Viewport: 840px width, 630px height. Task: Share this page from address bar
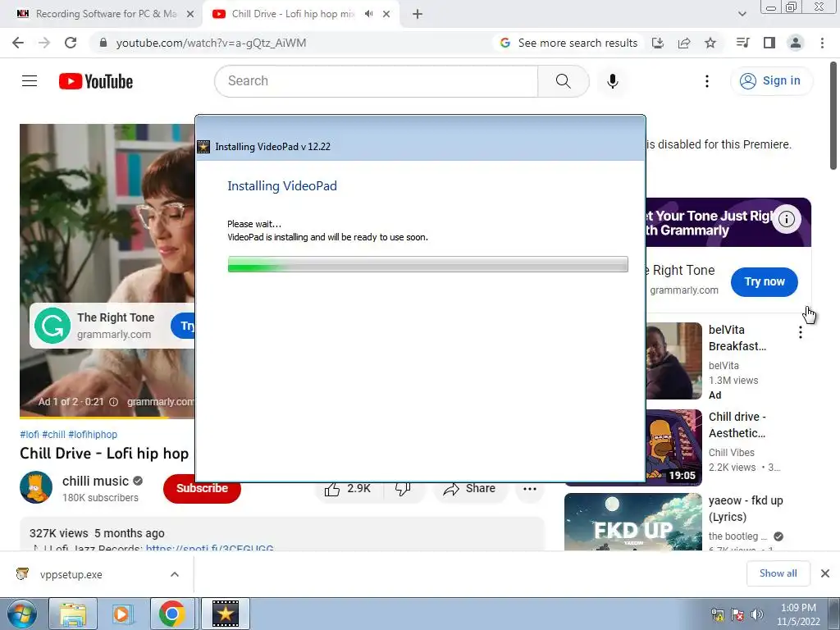[684, 43]
